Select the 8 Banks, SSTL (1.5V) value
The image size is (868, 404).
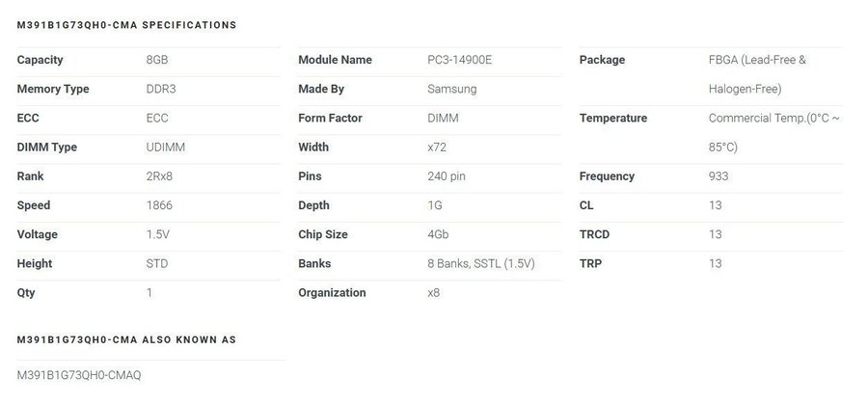480,263
